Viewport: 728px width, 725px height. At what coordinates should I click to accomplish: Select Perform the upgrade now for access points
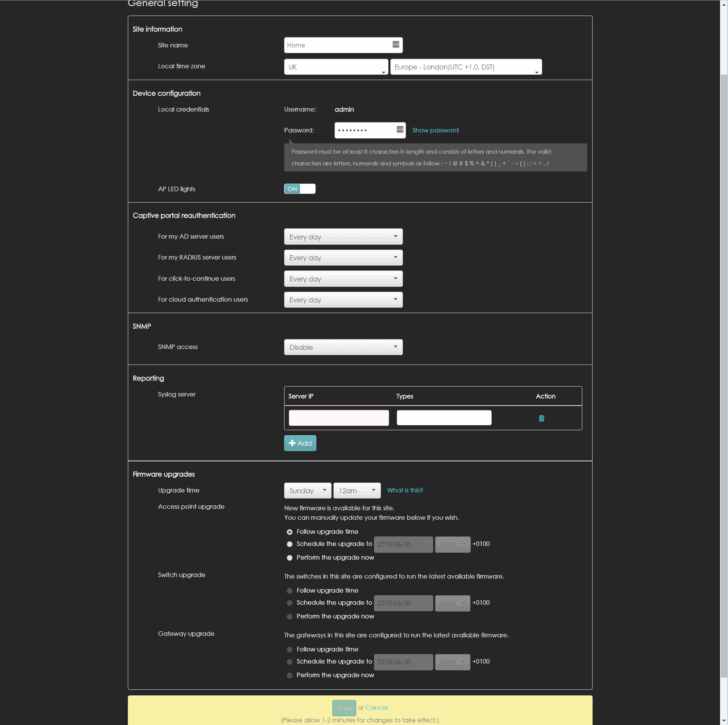(289, 558)
